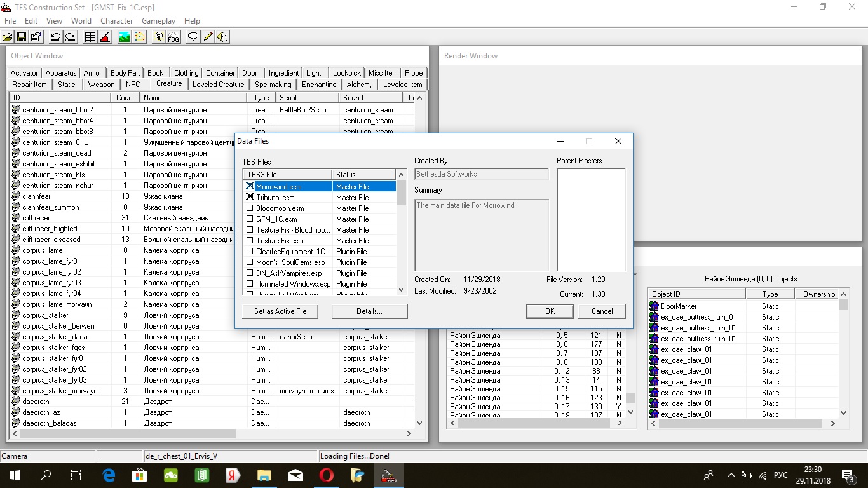The width and height of the screenshot is (868, 488).
Task: Click the Details... button
Action: click(x=369, y=311)
